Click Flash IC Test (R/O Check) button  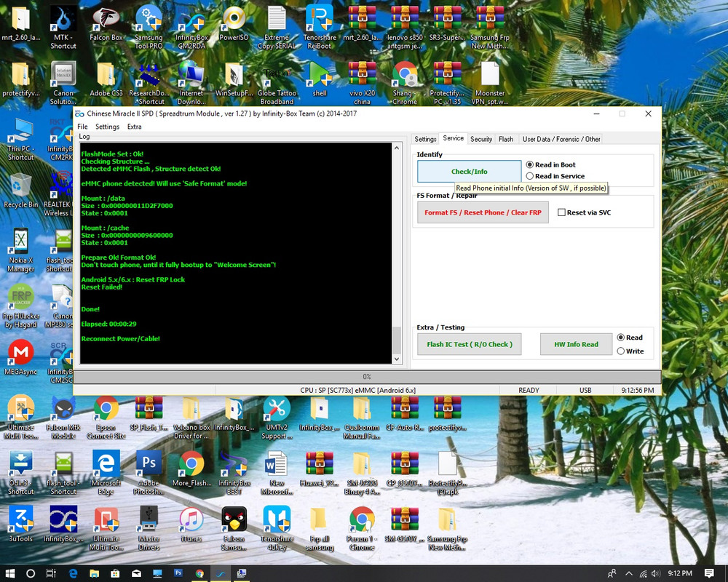pos(470,344)
